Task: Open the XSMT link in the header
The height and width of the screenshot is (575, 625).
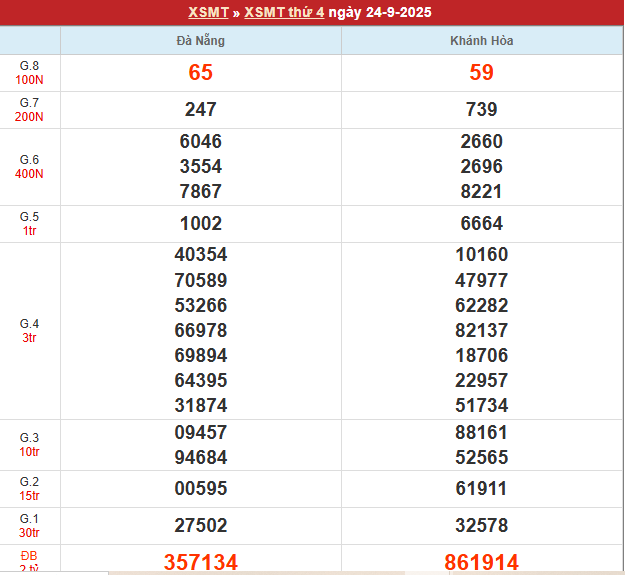Action: 208,12
